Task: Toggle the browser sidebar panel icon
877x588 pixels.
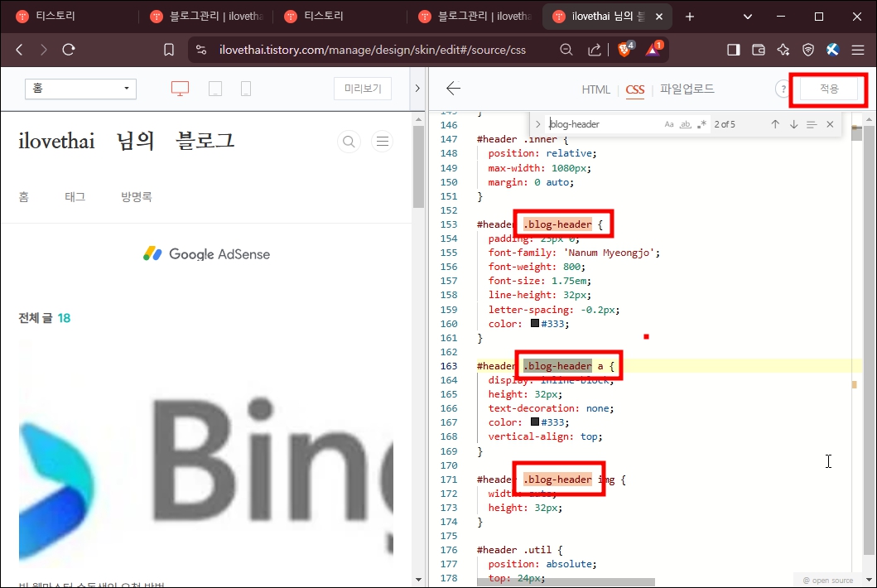Action: 734,50
